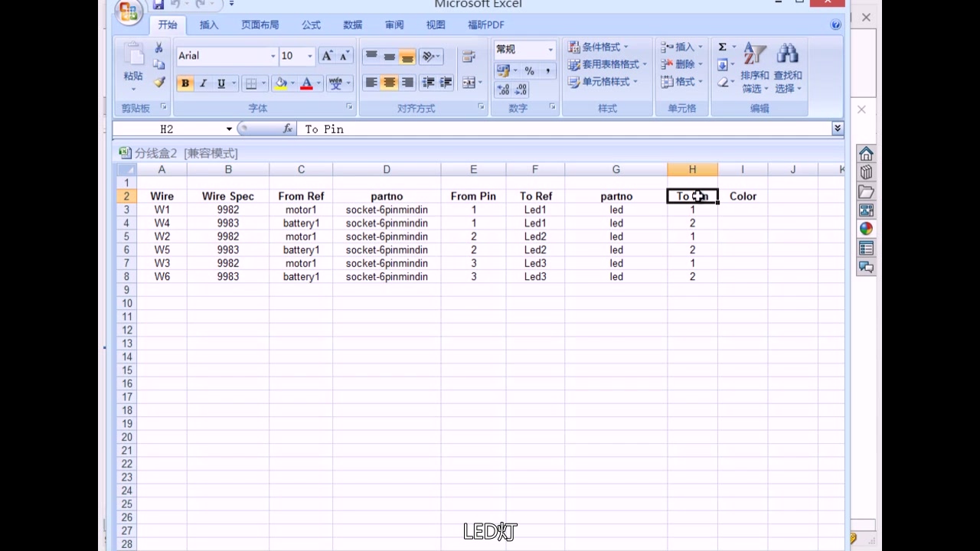Increase the cell indent
The width and height of the screenshot is (980, 551).
(x=446, y=83)
